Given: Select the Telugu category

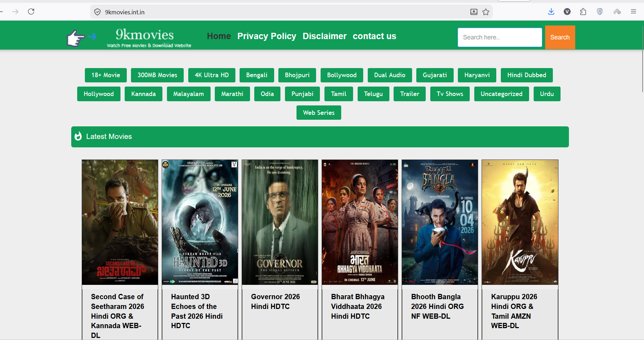Looking at the screenshot, I should [373, 94].
